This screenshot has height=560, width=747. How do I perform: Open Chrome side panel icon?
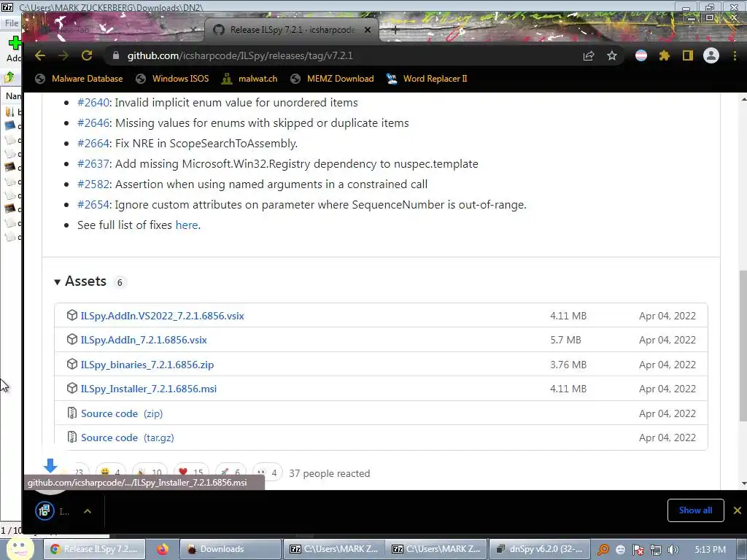coord(687,55)
